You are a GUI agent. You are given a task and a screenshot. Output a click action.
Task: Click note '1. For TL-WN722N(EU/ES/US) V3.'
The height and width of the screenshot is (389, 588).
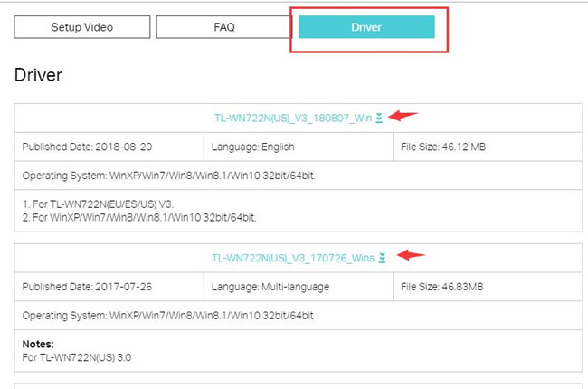click(98, 204)
